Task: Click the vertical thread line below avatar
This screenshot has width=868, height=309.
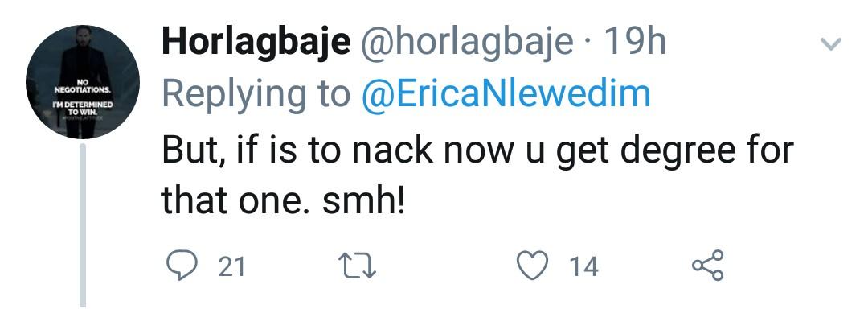Action: pyautogui.click(x=83, y=225)
